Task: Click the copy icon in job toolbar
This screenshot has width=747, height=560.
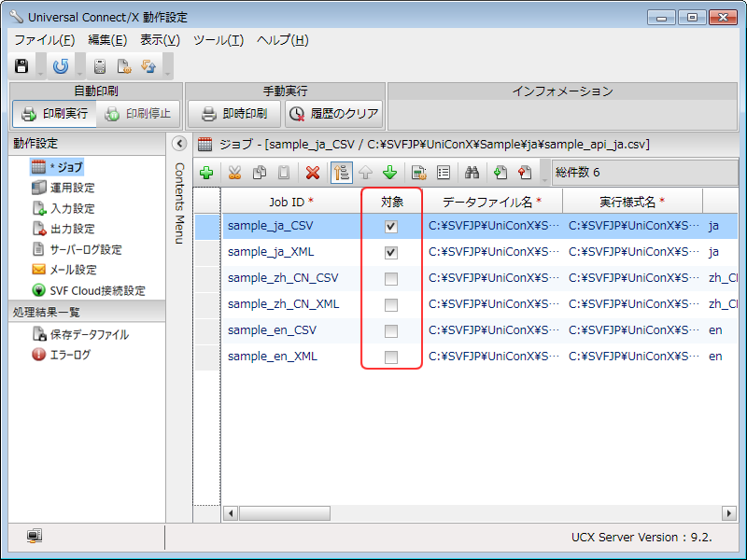Action: 260,173
